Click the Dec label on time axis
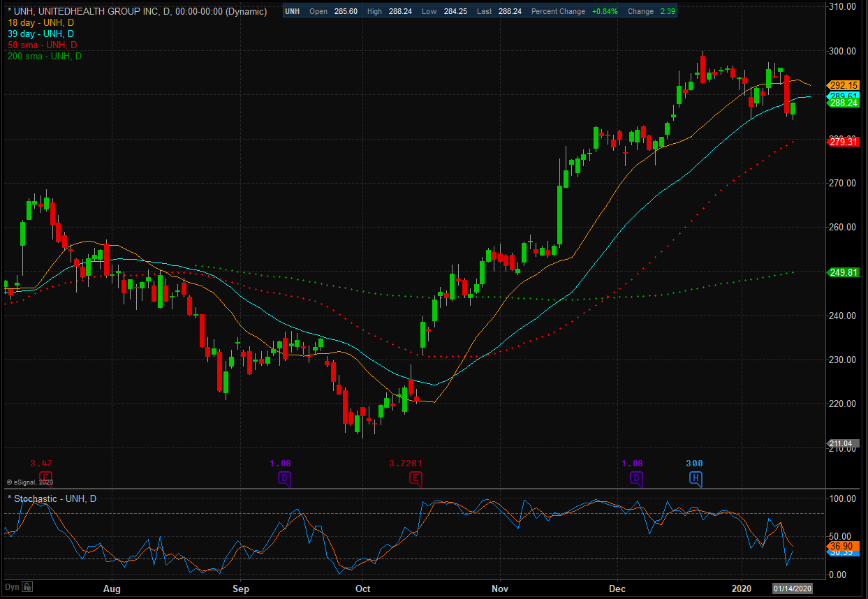Viewport: 868px width, 599px height. pyautogui.click(x=617, y=588)
